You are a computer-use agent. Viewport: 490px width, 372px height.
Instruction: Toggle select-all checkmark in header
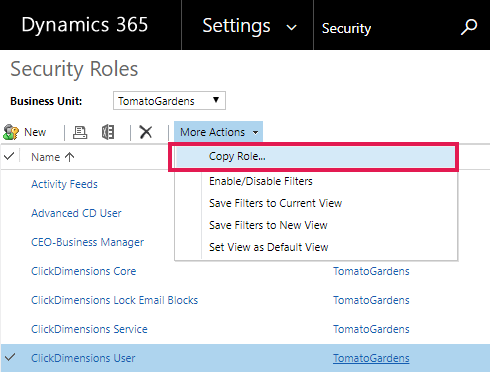(9, 156)
